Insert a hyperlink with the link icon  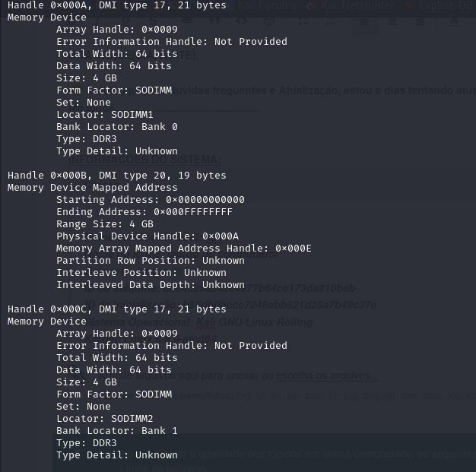point(187,21)
